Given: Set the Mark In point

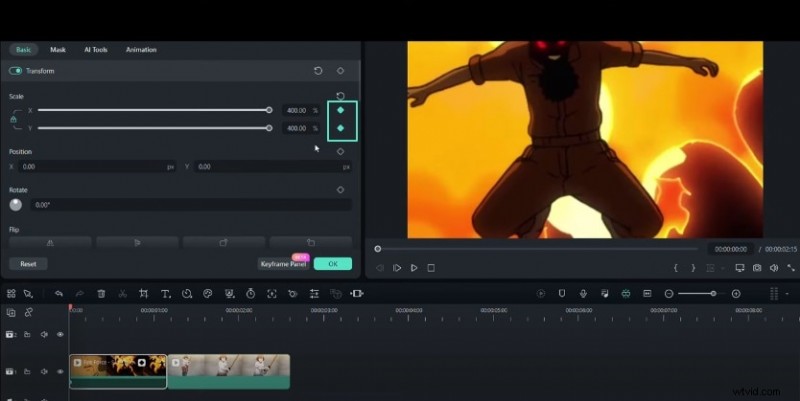Looking at the screenshot, I should coord(676,268).
